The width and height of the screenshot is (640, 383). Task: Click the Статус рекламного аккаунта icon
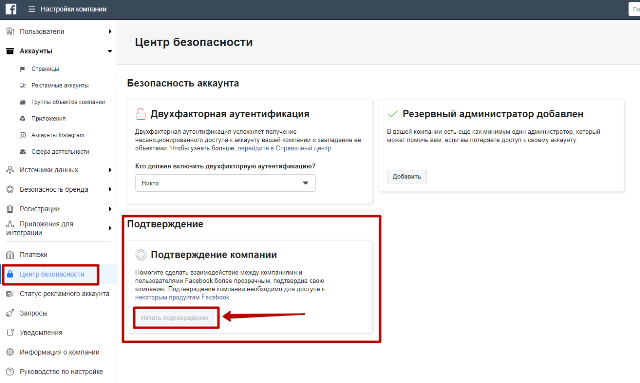10,294
